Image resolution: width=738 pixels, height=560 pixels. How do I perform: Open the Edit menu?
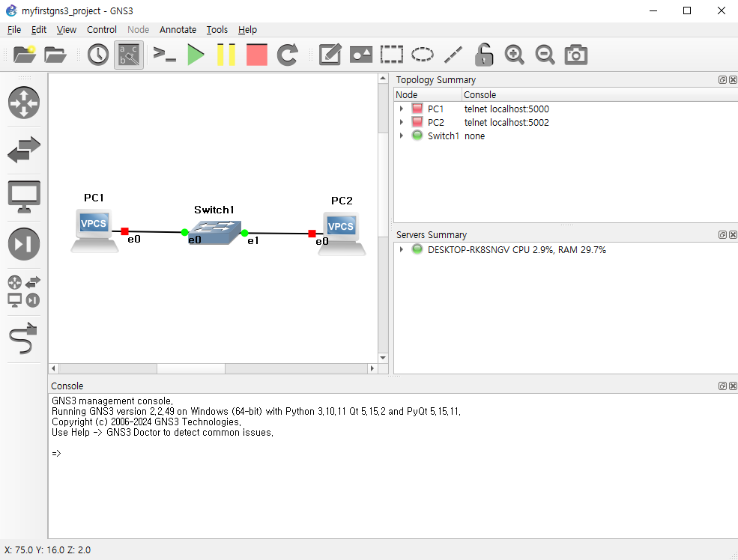39,30
